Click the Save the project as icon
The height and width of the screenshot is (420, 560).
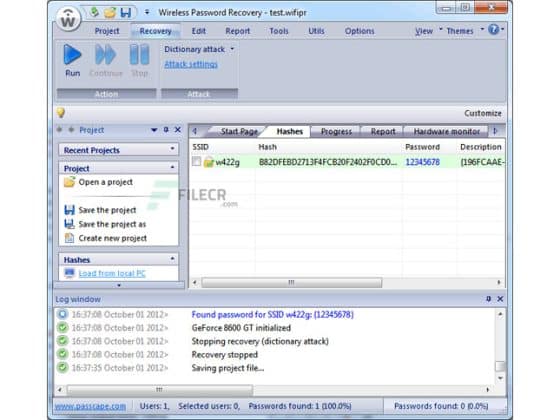pyautogui.click(x=69, y=224)
